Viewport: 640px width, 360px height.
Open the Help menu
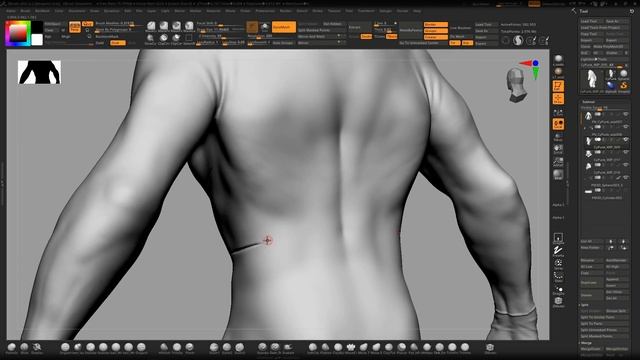tap(417, 11)
